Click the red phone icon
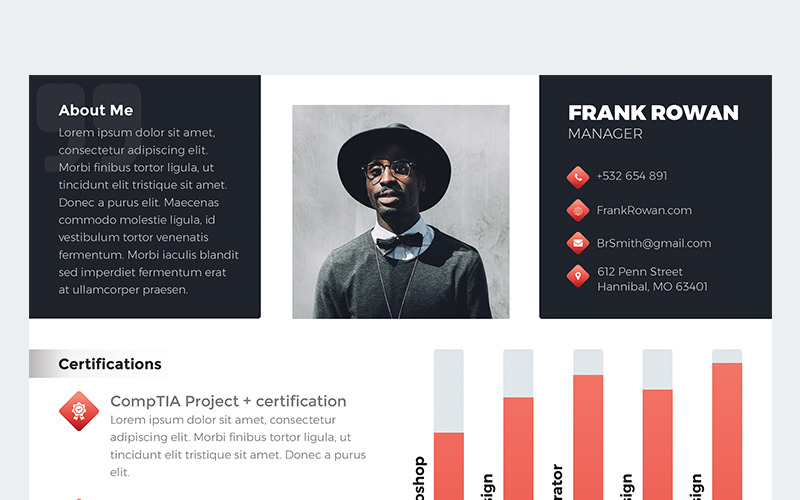 click(x=577, y=177)
